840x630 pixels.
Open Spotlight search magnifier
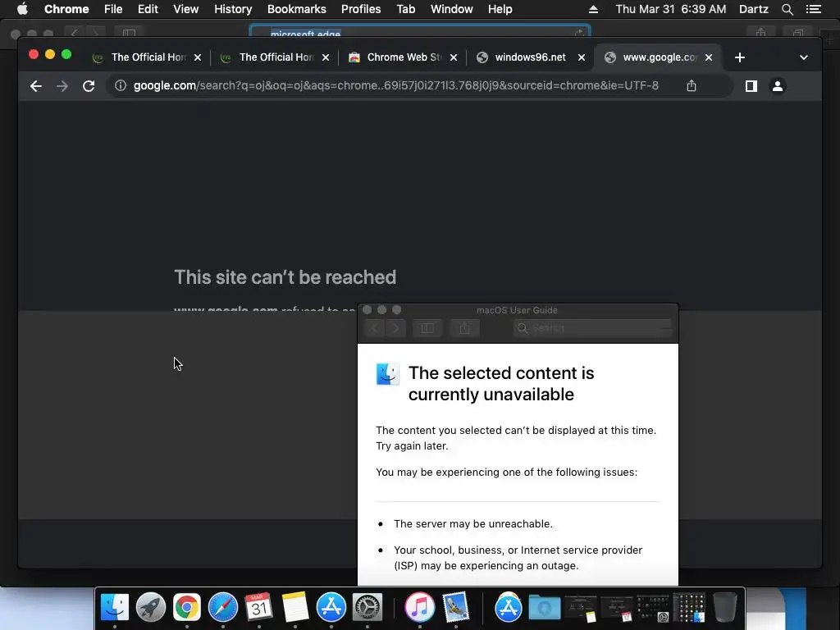(x=787, y=9)
